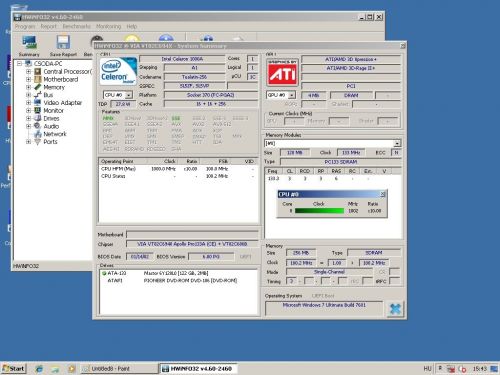Expand the Drives node

click(29, 118)
